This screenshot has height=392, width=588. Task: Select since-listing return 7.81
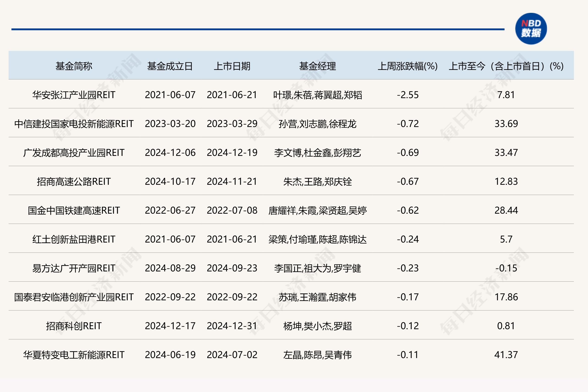pos(506,95)
